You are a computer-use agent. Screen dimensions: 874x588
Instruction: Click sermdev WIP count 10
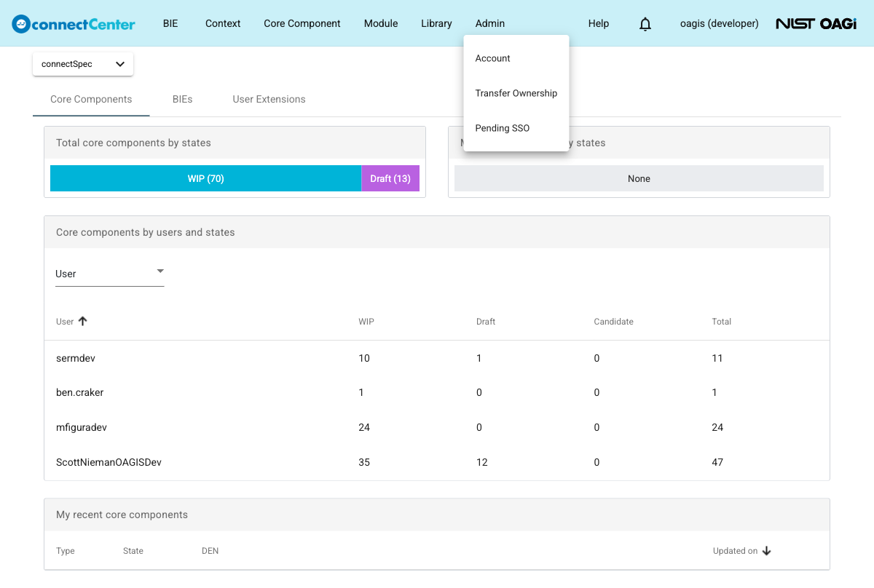pos(364,358)
